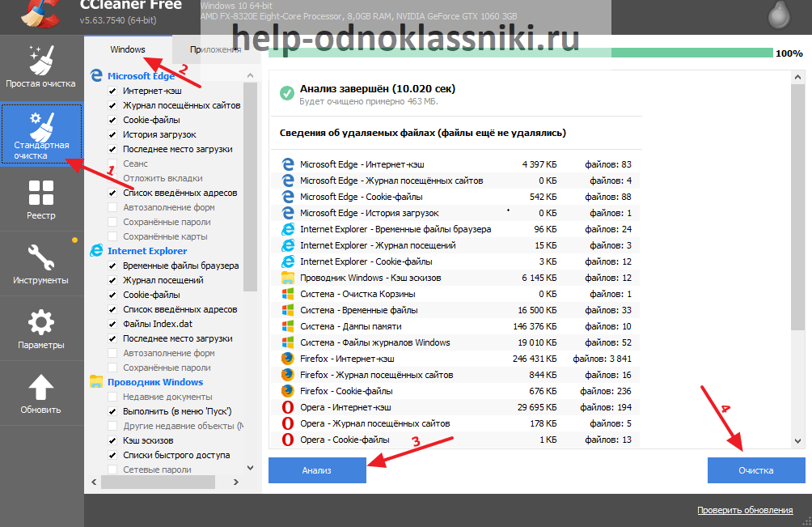The image size is (812, 527).
Task: Click the Opera icon in the Cookie-файлы row
Action: tap(287, 440)
